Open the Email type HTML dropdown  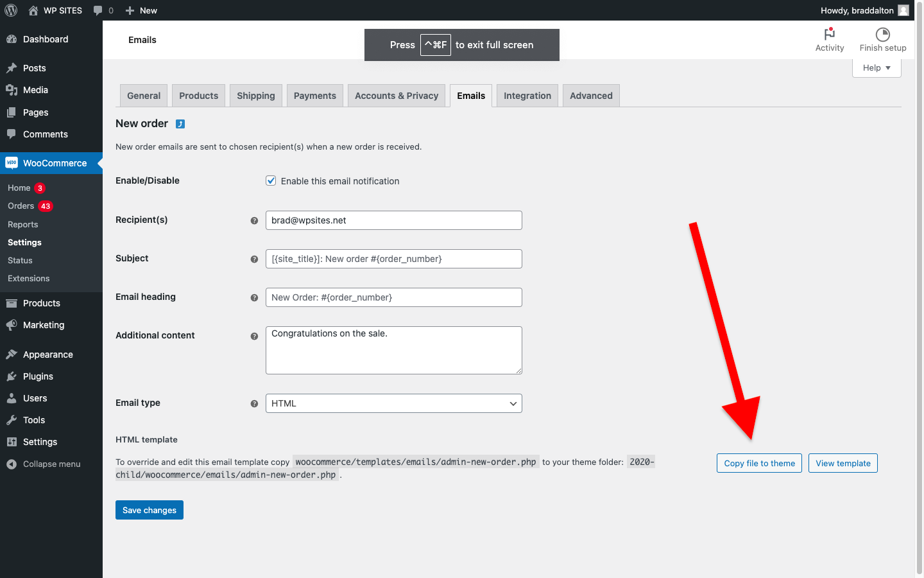click(393, 403)
